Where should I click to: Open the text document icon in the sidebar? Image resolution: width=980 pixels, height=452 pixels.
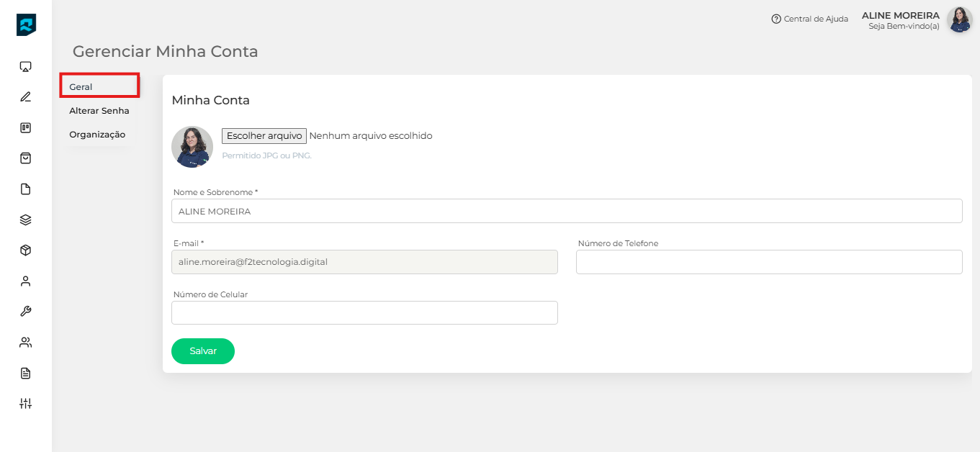click(x=26, y=373)
